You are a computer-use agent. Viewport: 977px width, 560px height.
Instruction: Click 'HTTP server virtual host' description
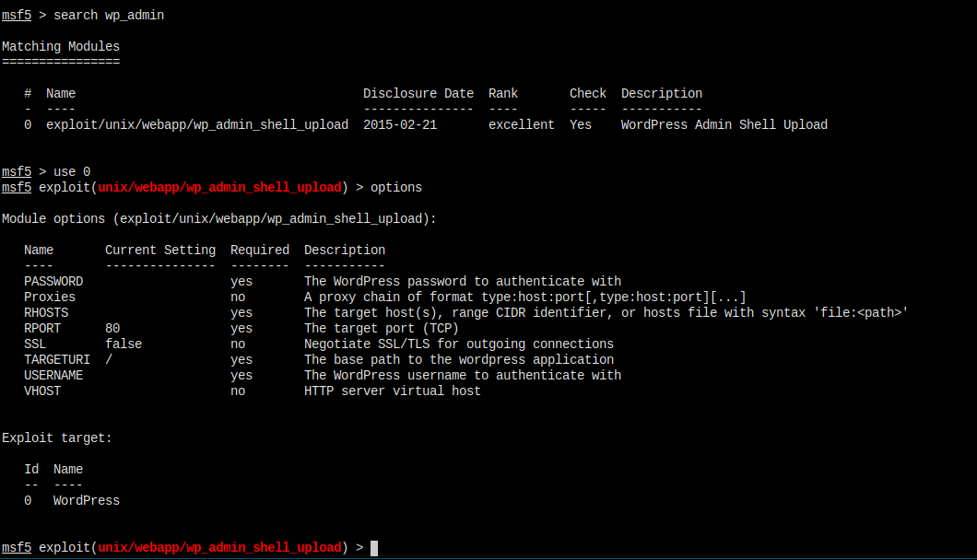click(393, 391)
